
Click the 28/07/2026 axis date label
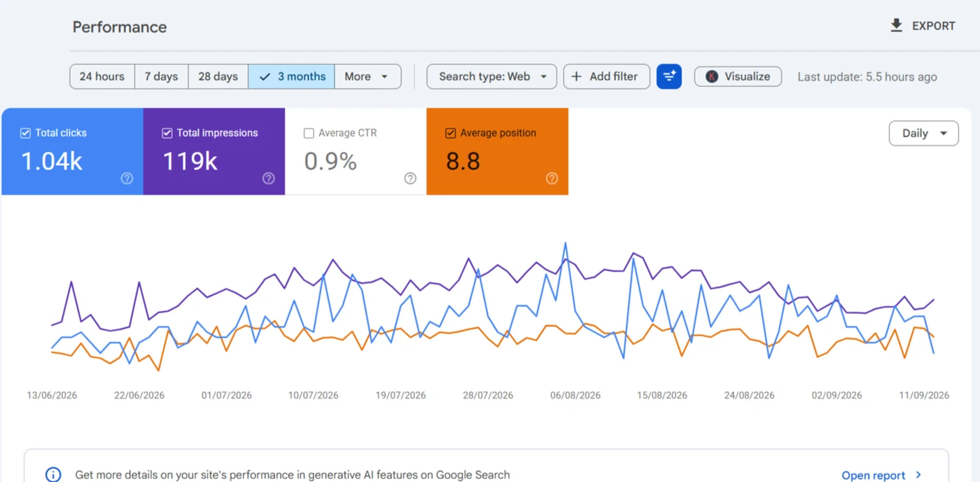coord(488,395)
